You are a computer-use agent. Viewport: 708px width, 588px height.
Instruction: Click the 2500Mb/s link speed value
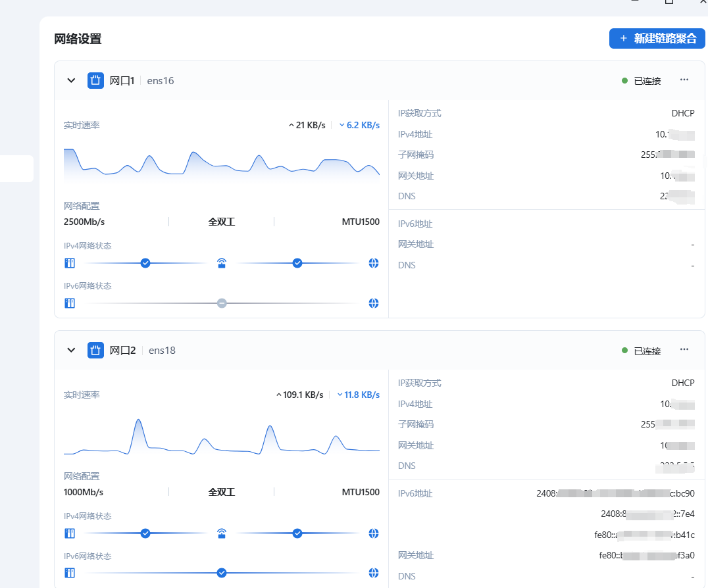pos(84,222)
